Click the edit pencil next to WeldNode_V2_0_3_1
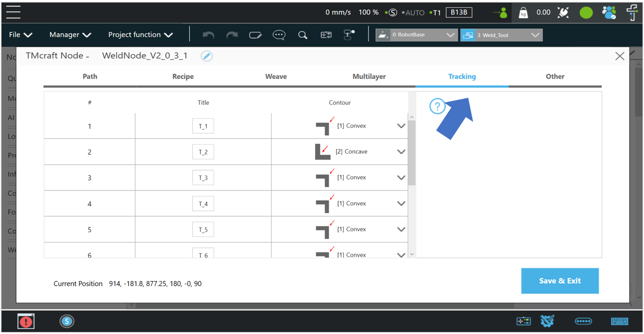644x334 pixels. 207,56
